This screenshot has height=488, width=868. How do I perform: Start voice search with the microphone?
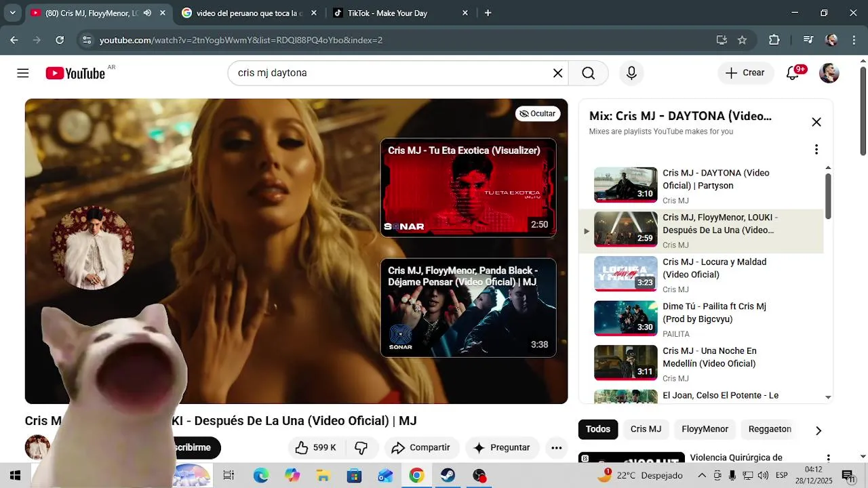pos(631,73)
